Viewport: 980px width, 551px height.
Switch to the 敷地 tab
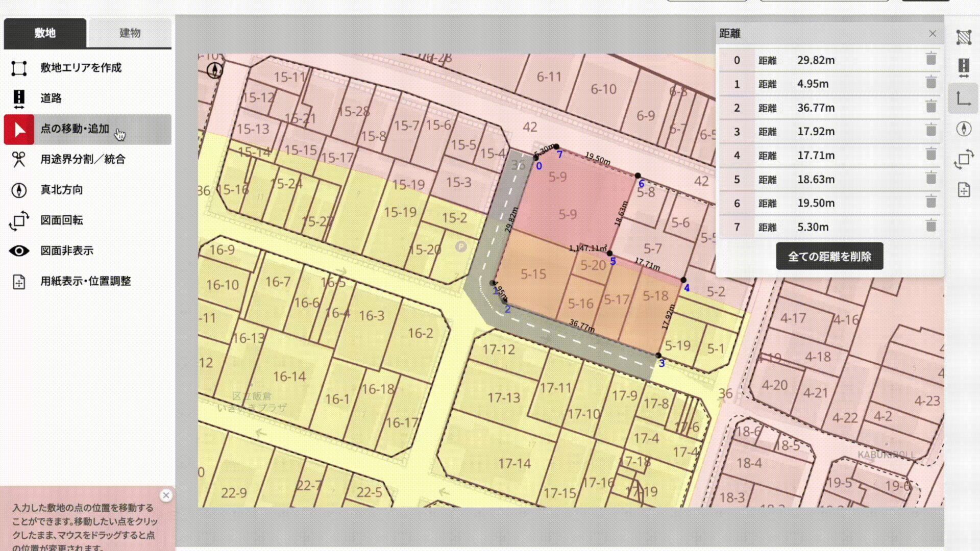coord(45,33)
